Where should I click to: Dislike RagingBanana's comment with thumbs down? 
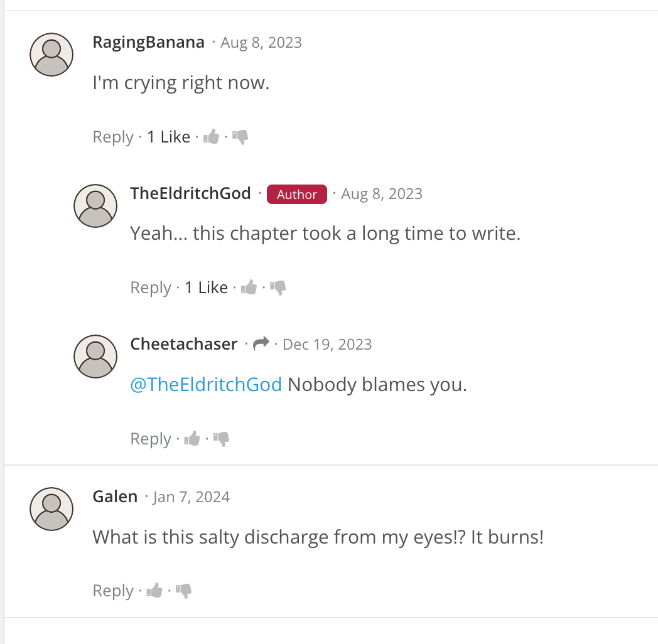240,137
